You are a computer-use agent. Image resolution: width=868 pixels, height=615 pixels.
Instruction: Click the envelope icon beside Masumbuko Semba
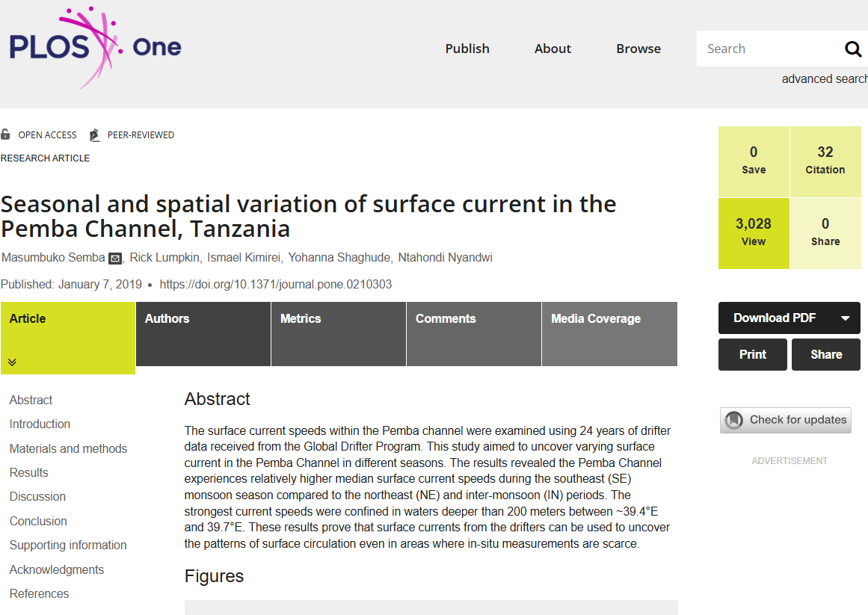point(115,259)
